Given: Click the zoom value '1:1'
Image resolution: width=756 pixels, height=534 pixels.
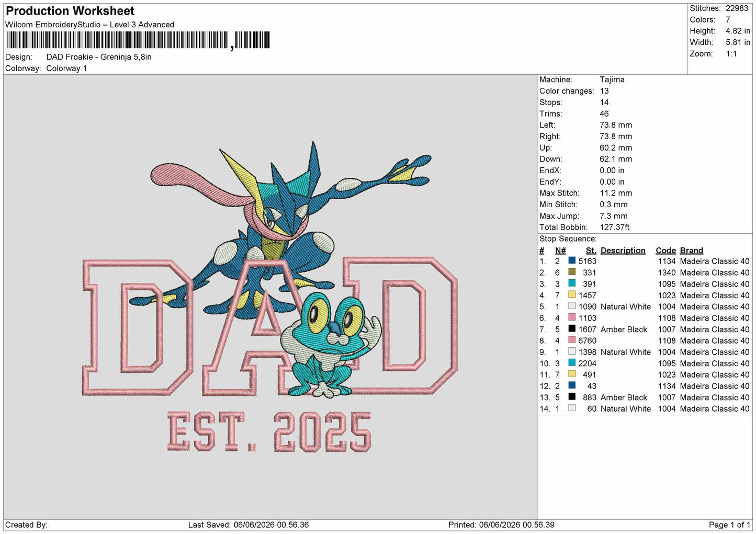Looking at the screenshot, I should point(731,54).
